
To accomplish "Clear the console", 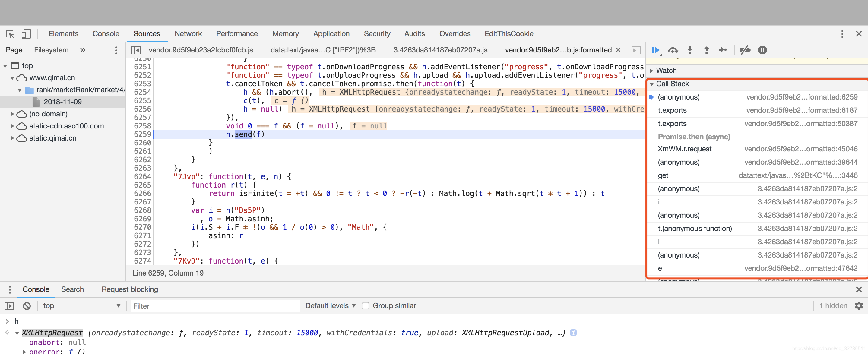I will pos(27,306).
